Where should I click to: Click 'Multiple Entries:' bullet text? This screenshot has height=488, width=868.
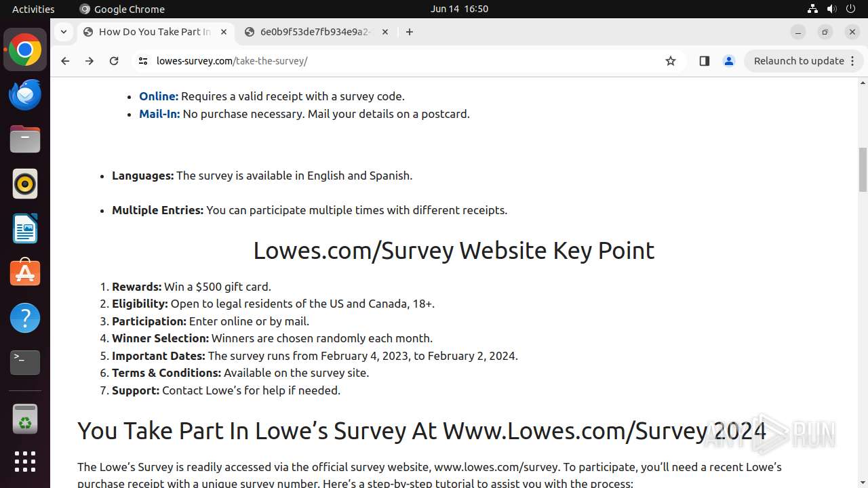[309, 210]
